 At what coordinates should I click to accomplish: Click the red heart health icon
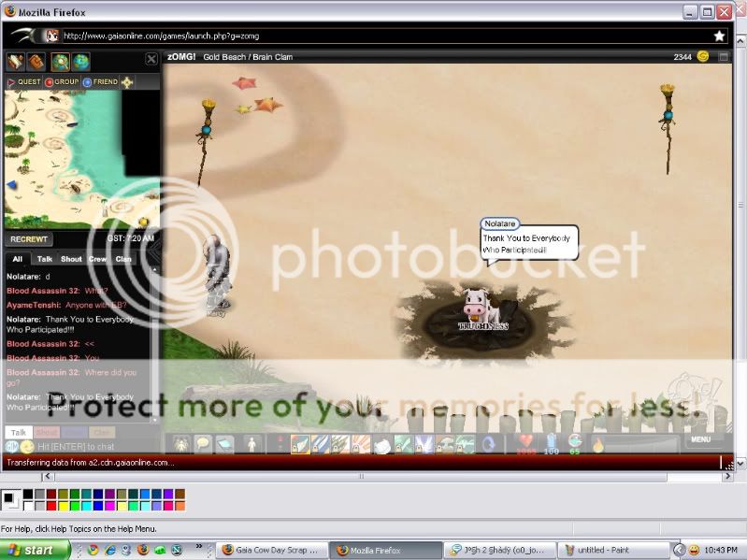526,442
